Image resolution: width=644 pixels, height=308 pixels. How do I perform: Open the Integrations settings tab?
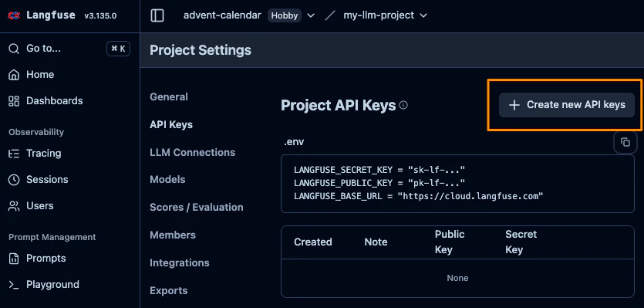pos(180,262)
